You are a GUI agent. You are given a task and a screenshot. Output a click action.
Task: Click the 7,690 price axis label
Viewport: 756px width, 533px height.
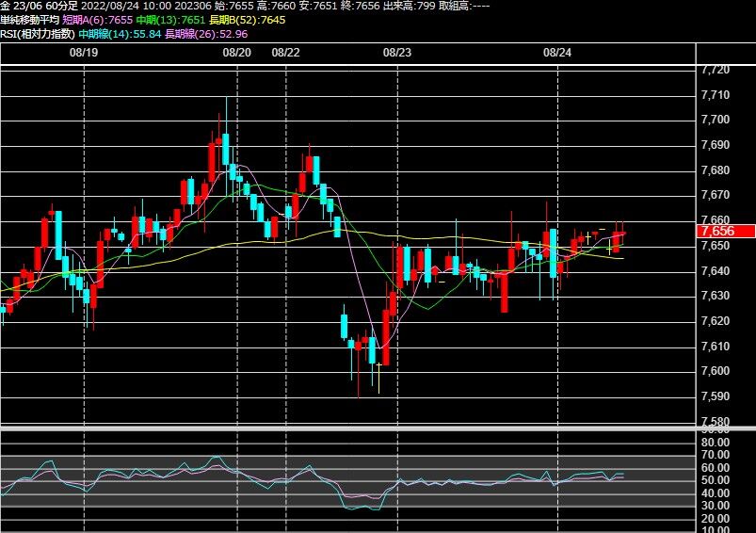point(716,145)
